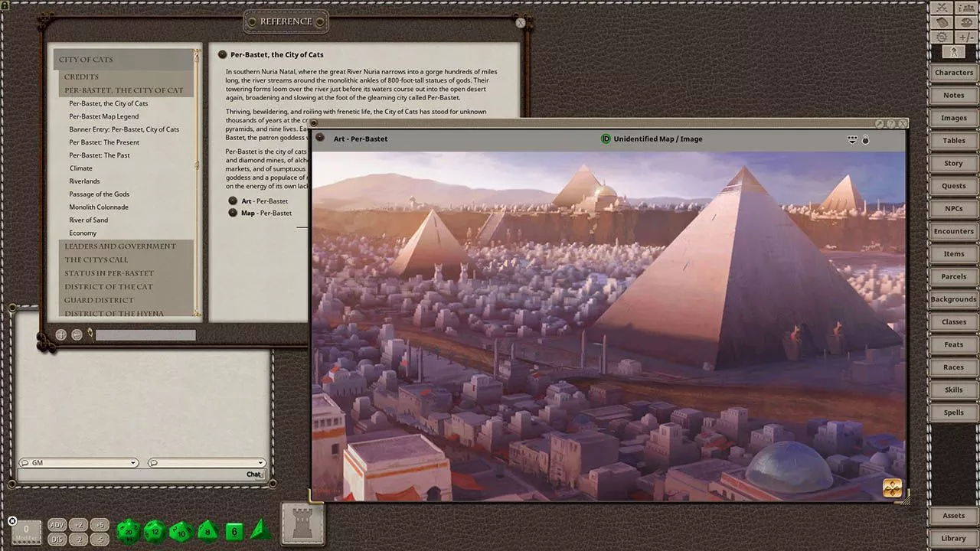Click the link icon beside Art - Per-Bastet title
The image size is (980, 551).
pos(320,138)
